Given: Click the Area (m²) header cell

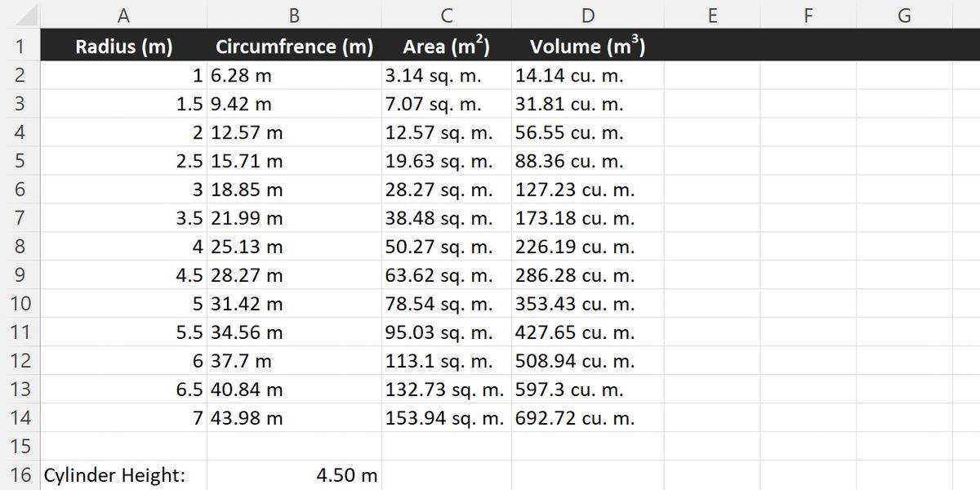Looking at the screenshot, I should 447,46.
